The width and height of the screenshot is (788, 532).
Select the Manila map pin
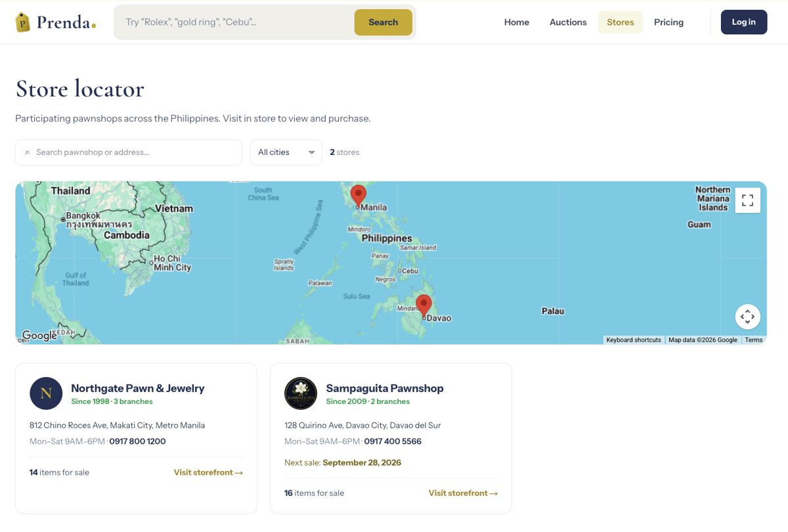358,196
